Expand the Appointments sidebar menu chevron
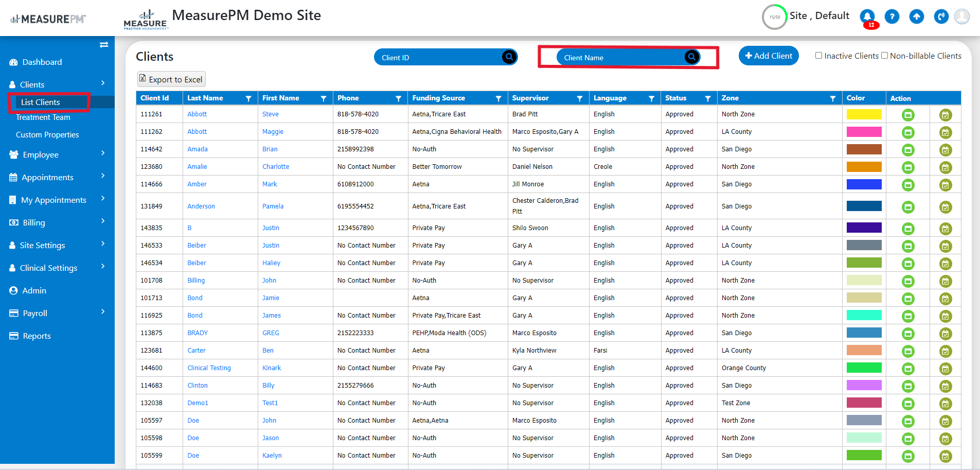Viewport: 980px width, 470px height. point(103,176)
